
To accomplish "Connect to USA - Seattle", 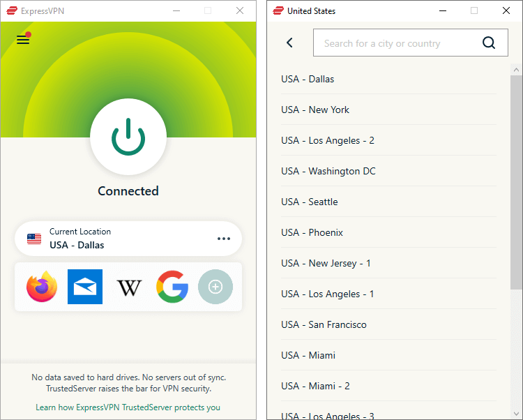I will [388, 202].
